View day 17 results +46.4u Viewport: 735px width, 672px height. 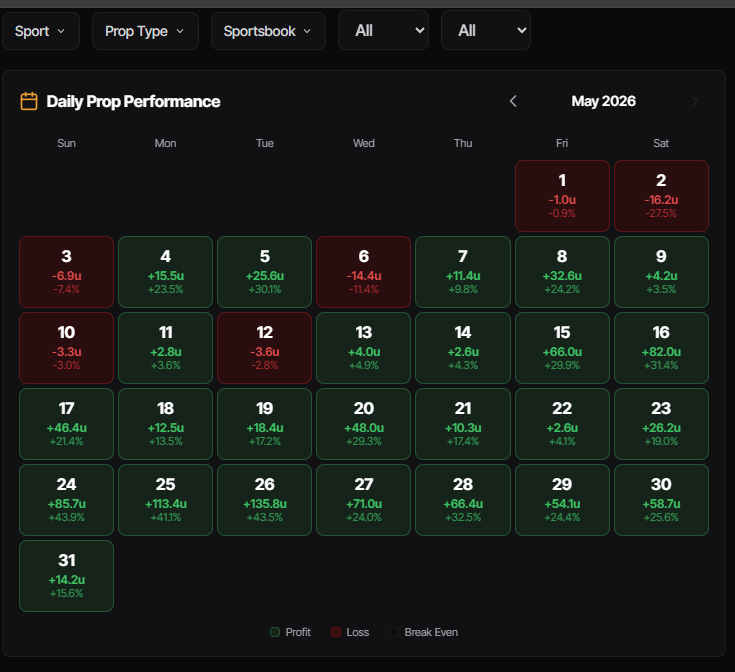[67, 424]
